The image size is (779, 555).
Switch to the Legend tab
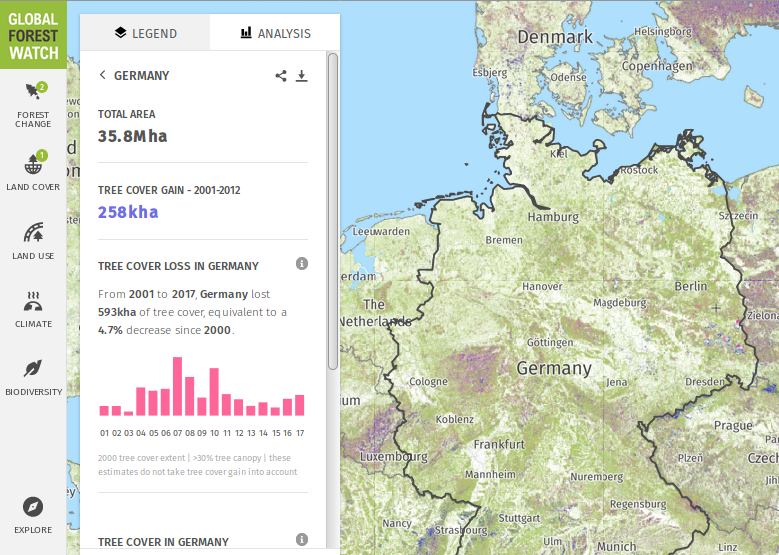145,33
